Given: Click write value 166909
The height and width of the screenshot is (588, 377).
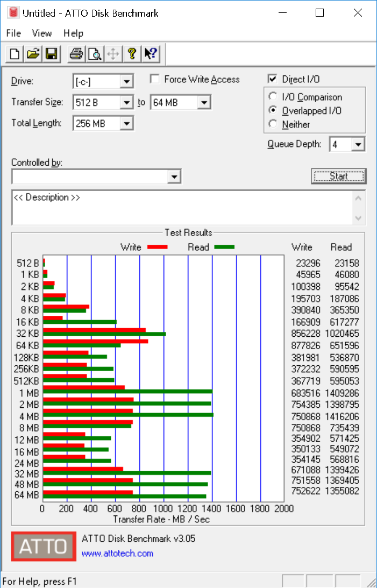Looking at the screenshot, I should [306, 322].
